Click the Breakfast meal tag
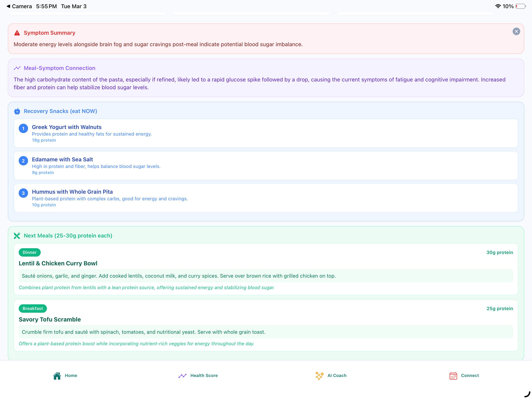 click(33, 308)
